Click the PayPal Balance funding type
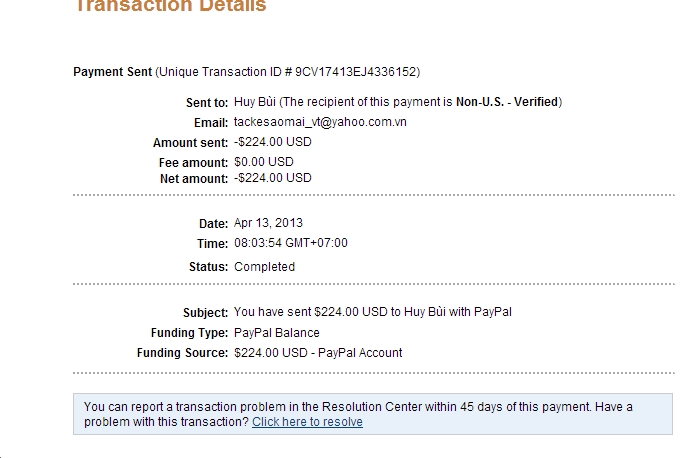The image size is (693, 458). pos(276,333)
